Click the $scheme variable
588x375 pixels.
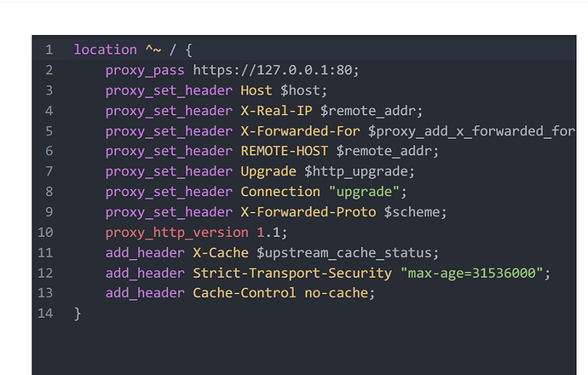[412, 212]
